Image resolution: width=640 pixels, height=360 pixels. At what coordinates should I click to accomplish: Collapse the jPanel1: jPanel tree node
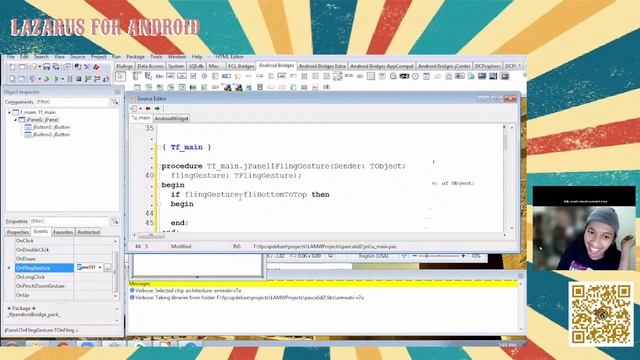[x=16, y=120]
